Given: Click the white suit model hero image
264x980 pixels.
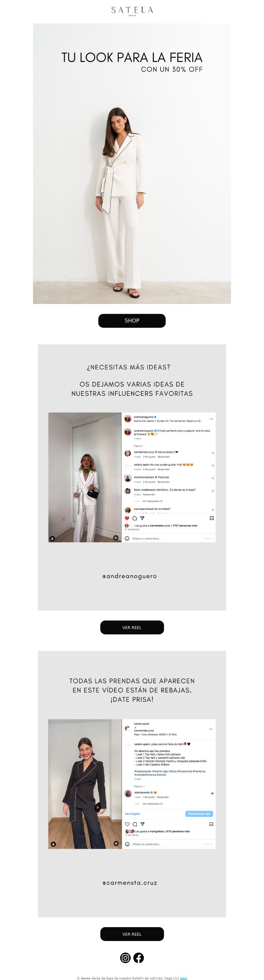Looking at the screenshot, I should click(132, 164).
